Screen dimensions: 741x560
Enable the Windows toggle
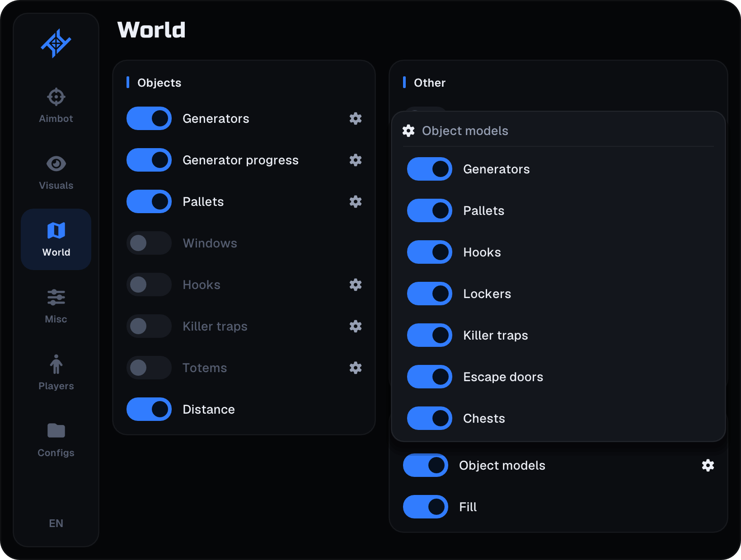(149, 243)
